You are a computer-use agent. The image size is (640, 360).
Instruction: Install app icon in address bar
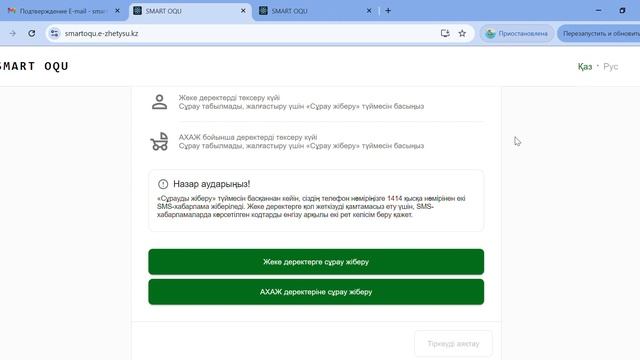click(x=445, y=33)
